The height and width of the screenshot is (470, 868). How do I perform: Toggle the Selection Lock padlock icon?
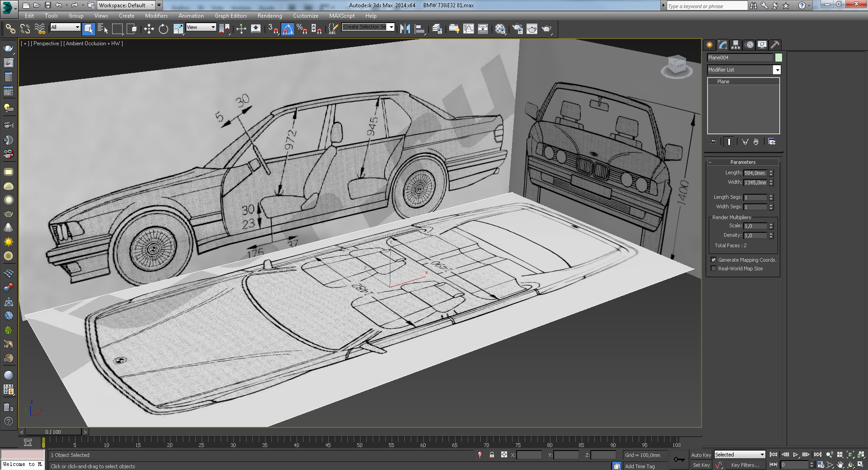(492, 455)
